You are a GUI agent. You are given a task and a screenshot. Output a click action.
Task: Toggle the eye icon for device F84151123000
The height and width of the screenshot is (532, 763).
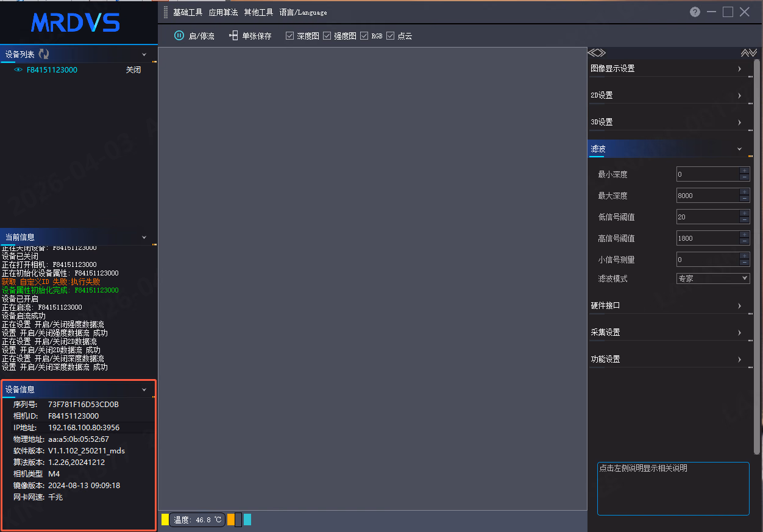(18, 70)
